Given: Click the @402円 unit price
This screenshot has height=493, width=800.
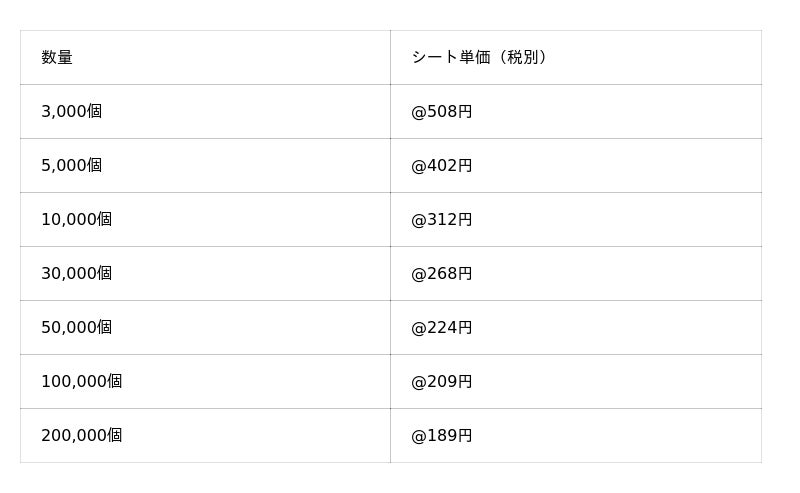Looking at the screenshot, I should click(x=442, y=166).
